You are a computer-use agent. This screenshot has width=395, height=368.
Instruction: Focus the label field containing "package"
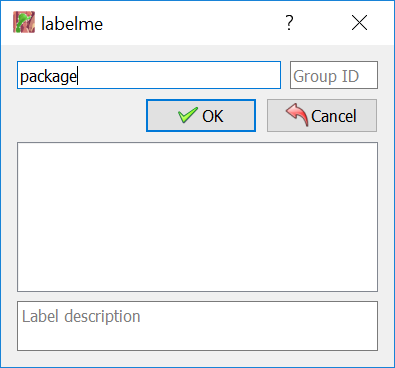pyautogui.click(x=149, y=75)
